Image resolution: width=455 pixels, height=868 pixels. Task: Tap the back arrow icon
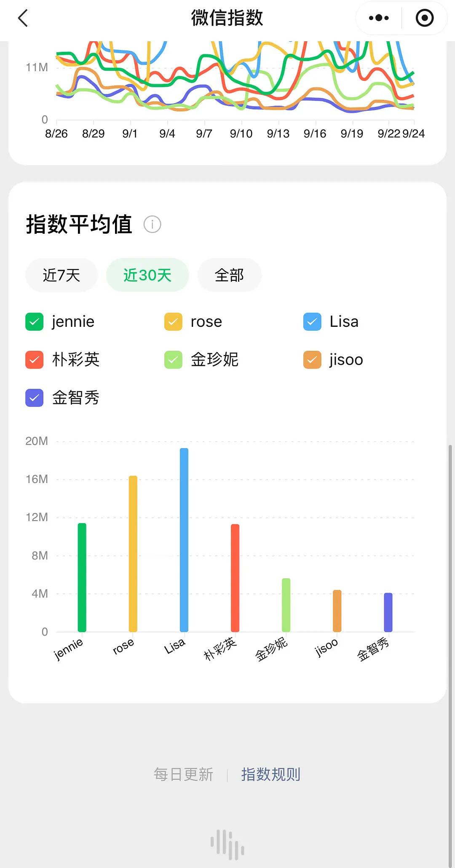coord(23,18)
